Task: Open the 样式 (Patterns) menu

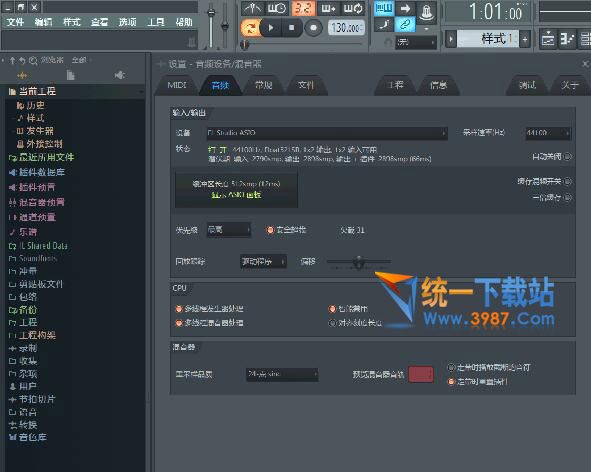Action: (72, 22)
